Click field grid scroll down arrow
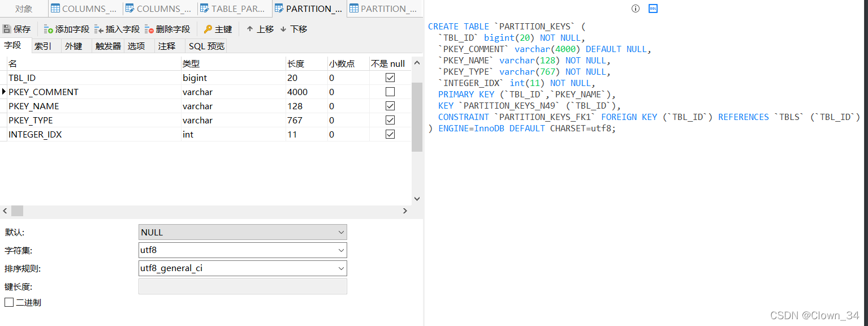 tap(417, 199)
